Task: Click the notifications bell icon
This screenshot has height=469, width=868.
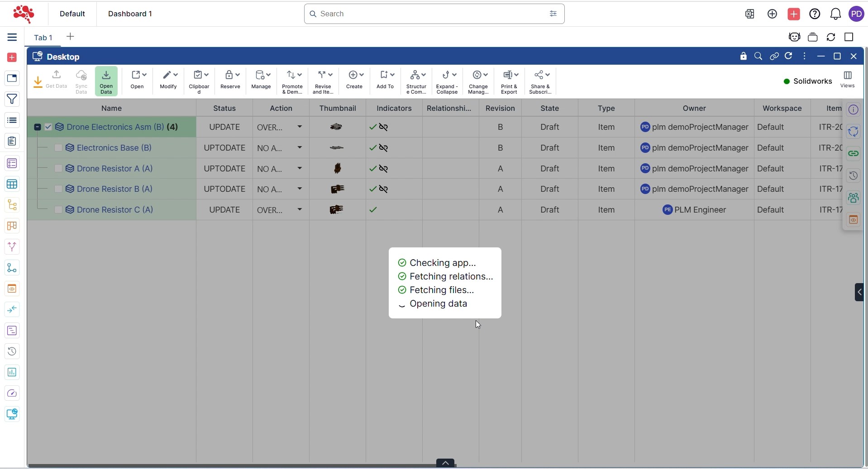Action: 835,14
